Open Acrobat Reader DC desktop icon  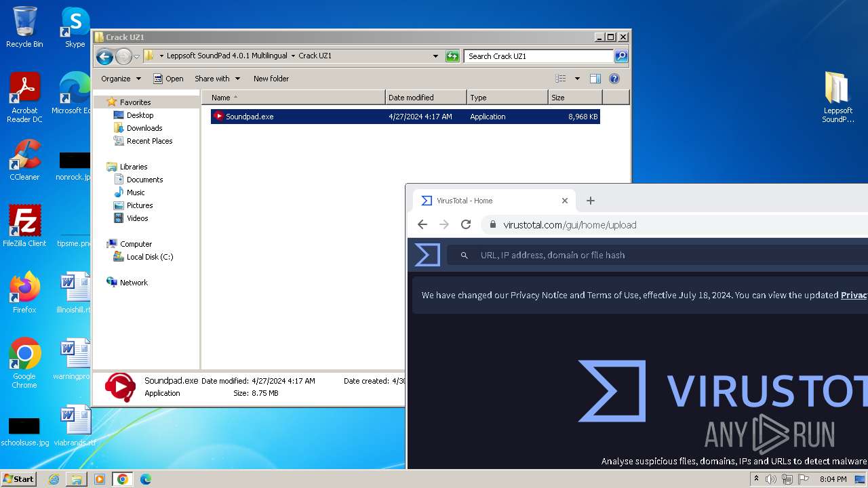click(x=24, y=98)
